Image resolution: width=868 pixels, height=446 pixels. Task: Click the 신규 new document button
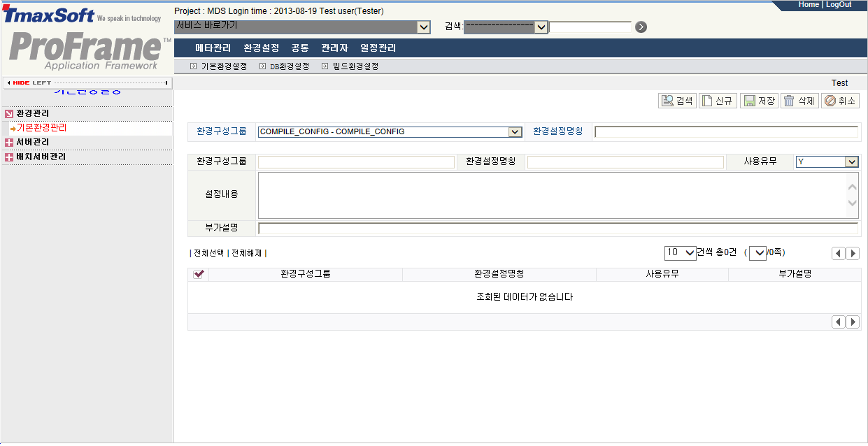coord(717,101)
